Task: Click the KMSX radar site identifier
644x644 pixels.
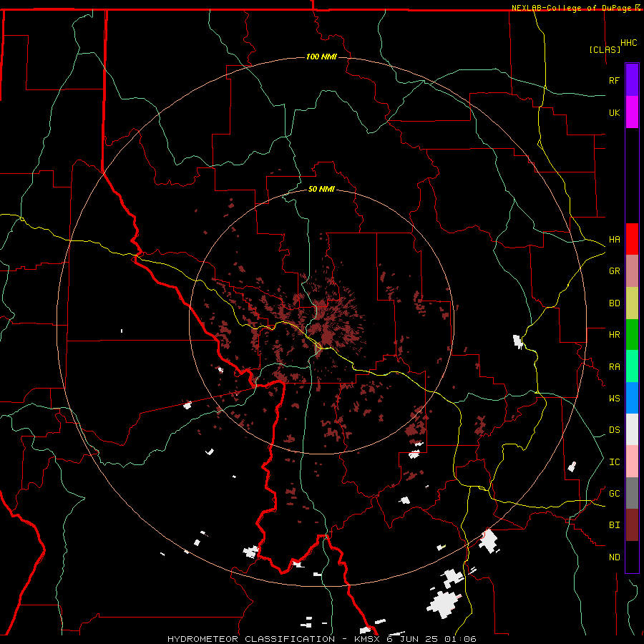Action: click(368, 639)
